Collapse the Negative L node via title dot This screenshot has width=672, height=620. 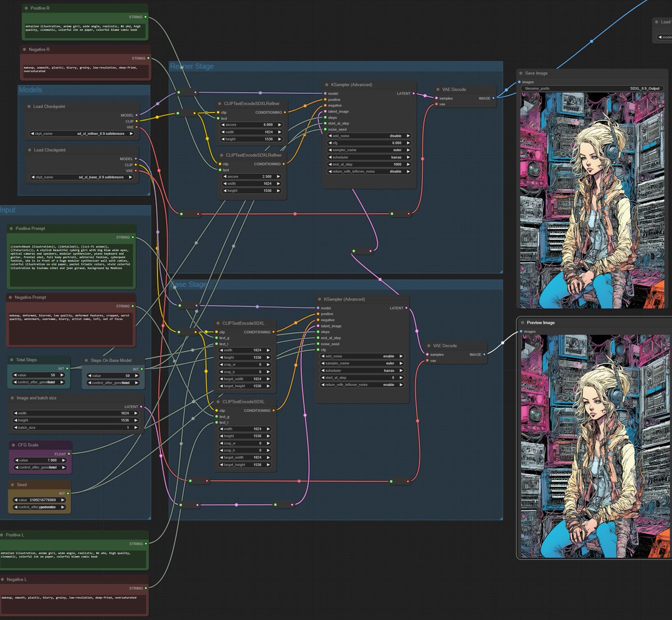pyautogui.click(x=3, y=579)
